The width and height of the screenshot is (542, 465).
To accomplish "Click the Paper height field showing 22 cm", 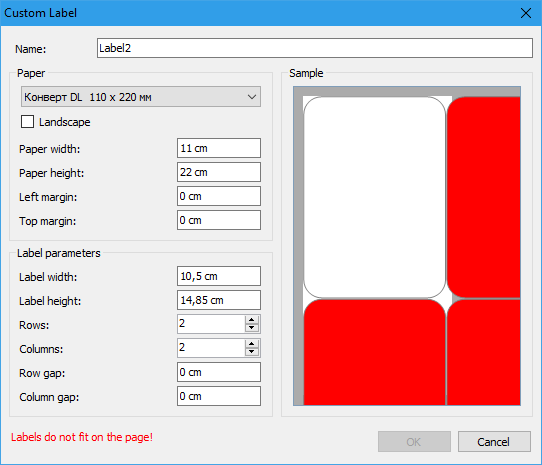I will 219,172.
